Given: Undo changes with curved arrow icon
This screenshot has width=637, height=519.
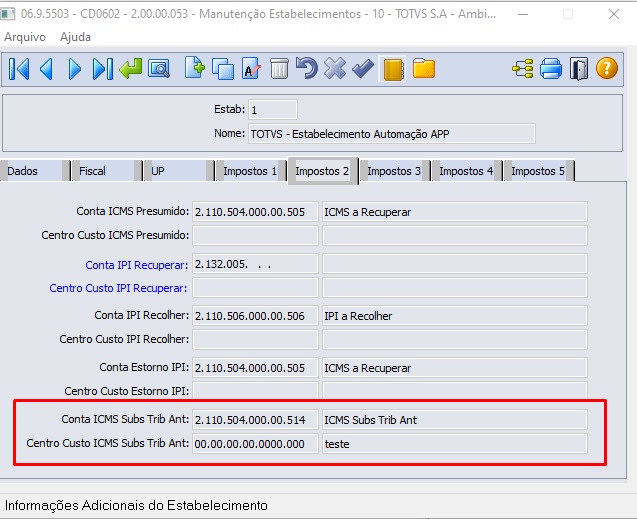Looking at the screenshot, I should 307,68.
